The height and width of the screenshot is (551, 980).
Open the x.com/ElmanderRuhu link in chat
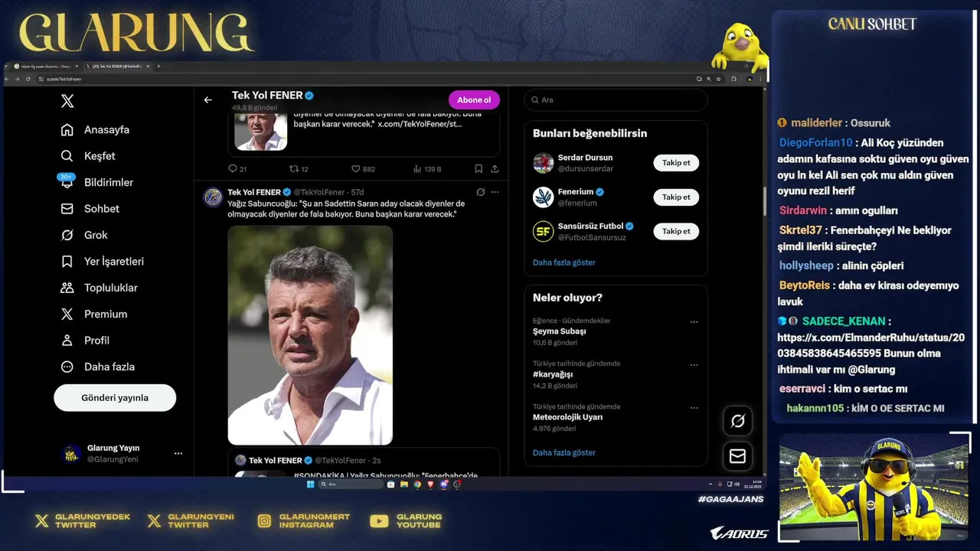[x=871, y=345]
